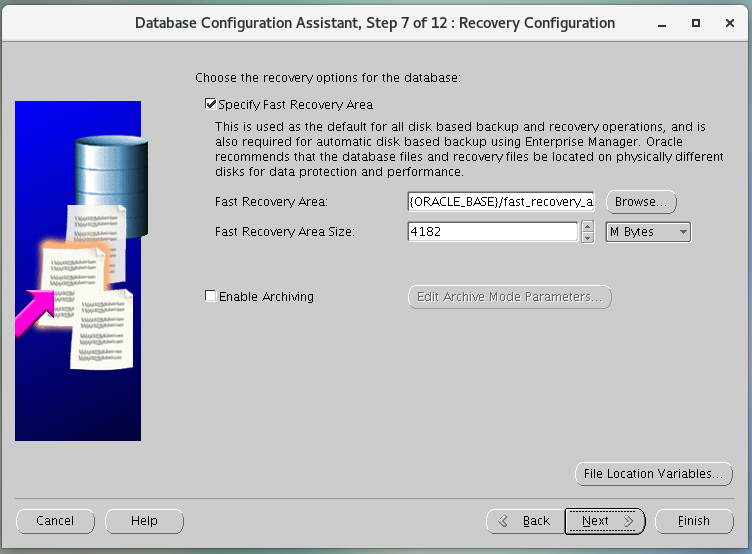Click the Fast Recovery Area path field
The width and height of the screenshot is (752, 554).
coord(501,201)
